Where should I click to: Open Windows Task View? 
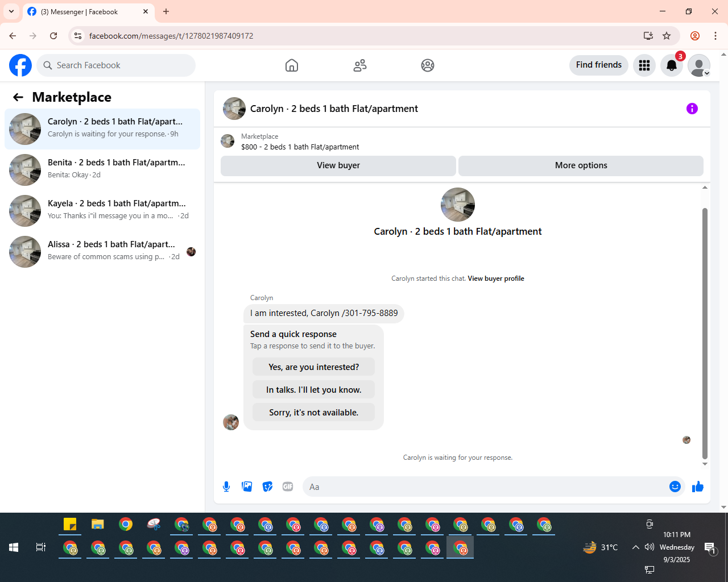pos(41,547)
